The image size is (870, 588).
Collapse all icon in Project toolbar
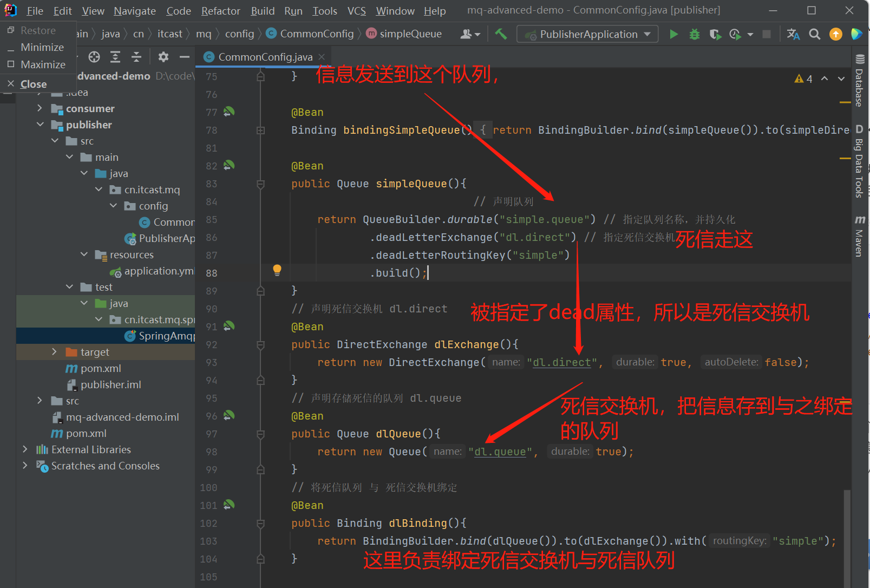click(136, 57)
